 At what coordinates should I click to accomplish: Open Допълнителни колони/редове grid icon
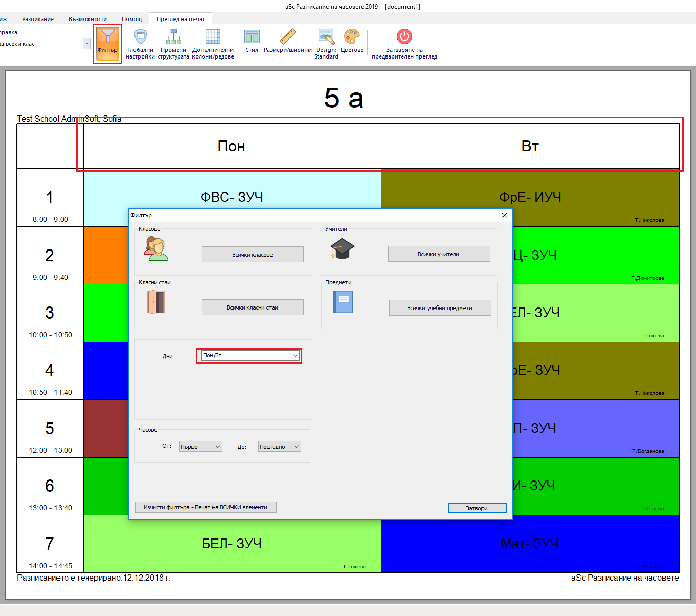[212, 37]
